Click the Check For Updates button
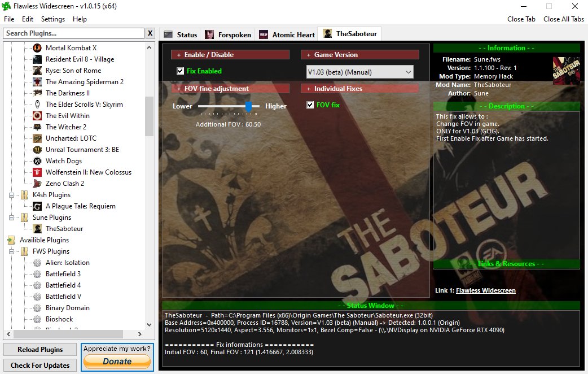This screenshot has width=588, height=374. [40, 366]
